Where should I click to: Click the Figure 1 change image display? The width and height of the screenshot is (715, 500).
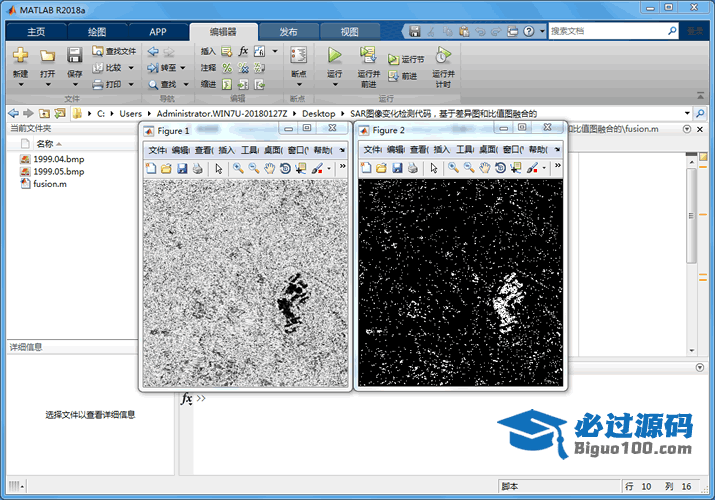click(245, 283)
